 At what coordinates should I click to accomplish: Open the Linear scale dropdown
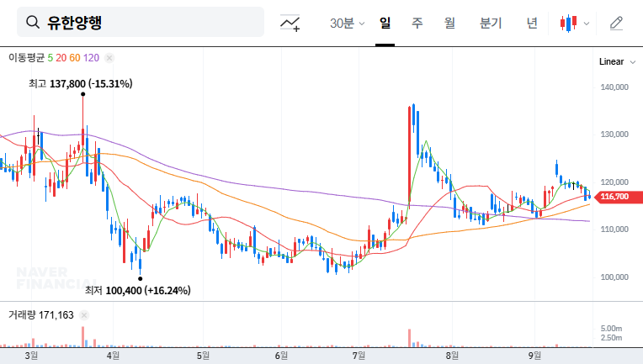(617, 62)
